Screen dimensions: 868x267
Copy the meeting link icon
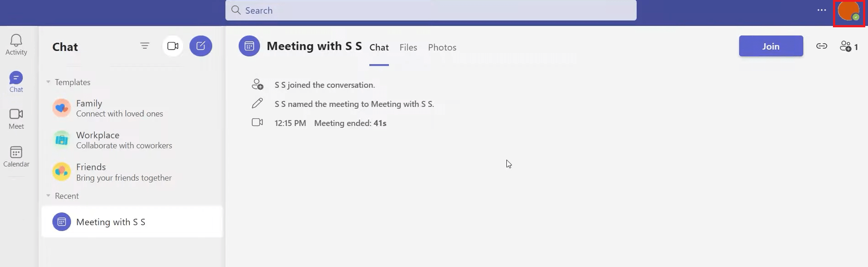(x=822, y=46)
